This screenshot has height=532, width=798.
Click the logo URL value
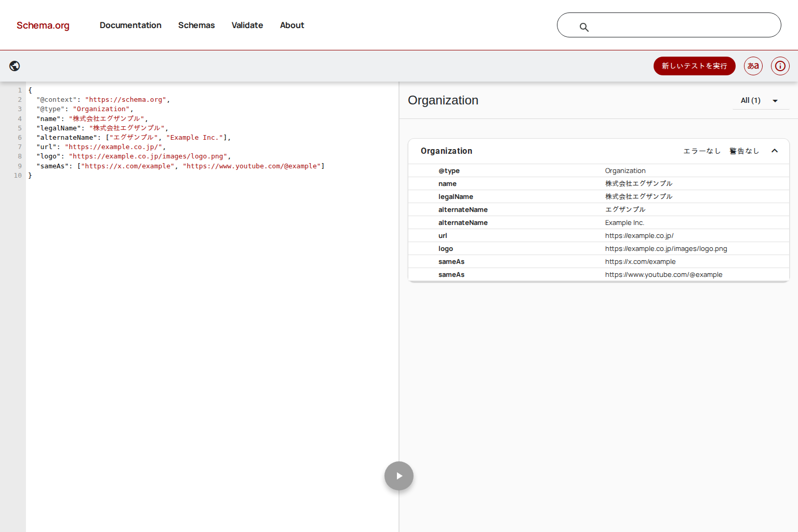(666, 248)
